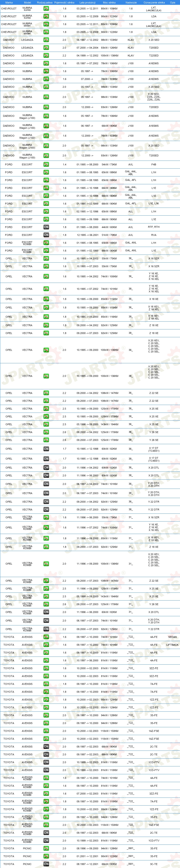This screenshot has width=180, height=868.
Task: Click the SEDAN description cell
Action: [x=172, y=637]
